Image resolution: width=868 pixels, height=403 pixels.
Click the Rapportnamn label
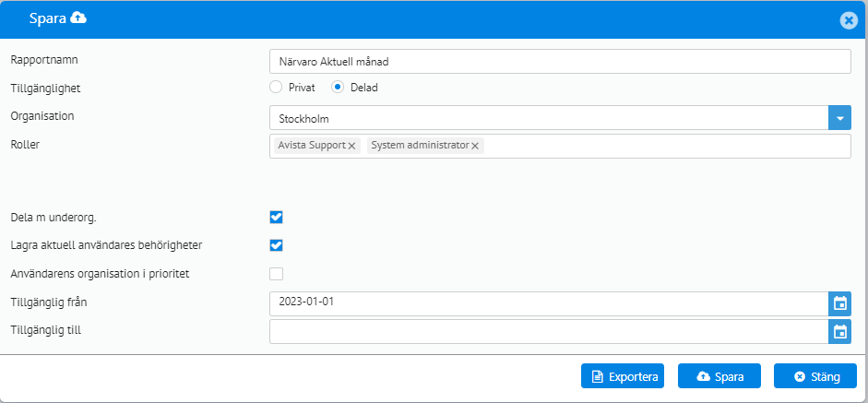pos(44,59)
